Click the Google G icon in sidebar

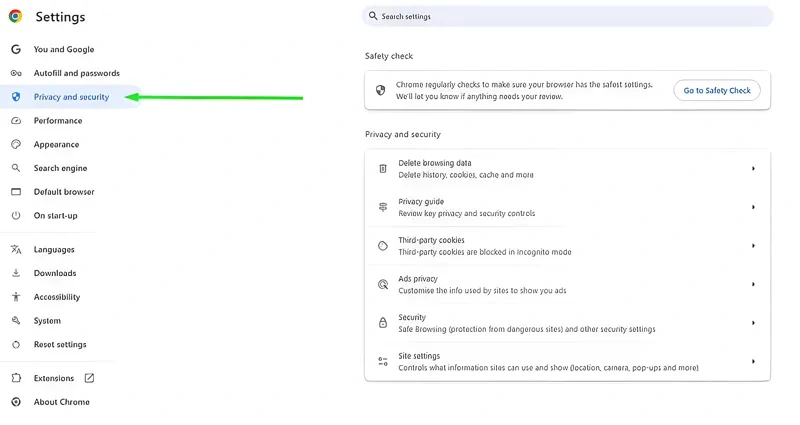tap(16, 49)
